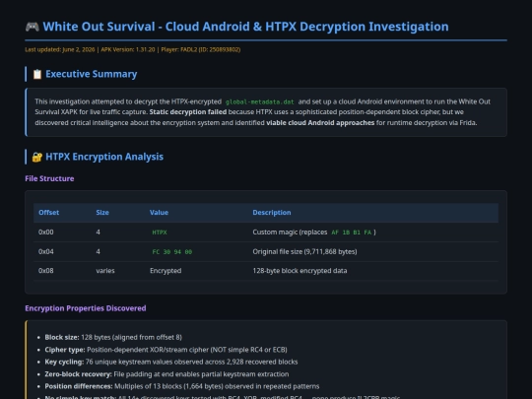532x399 pixels.
Task: Click '128-byte block encrypted data' description
Action: 299,271
